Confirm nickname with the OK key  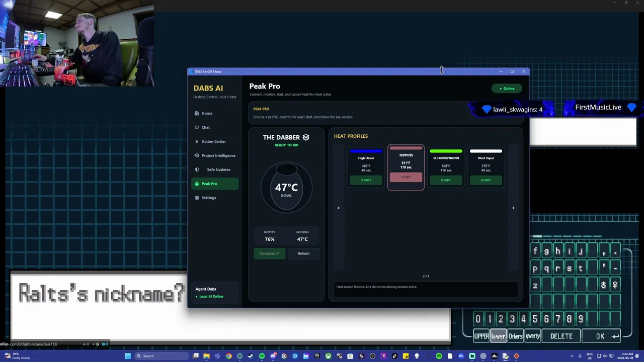[602, 336]
